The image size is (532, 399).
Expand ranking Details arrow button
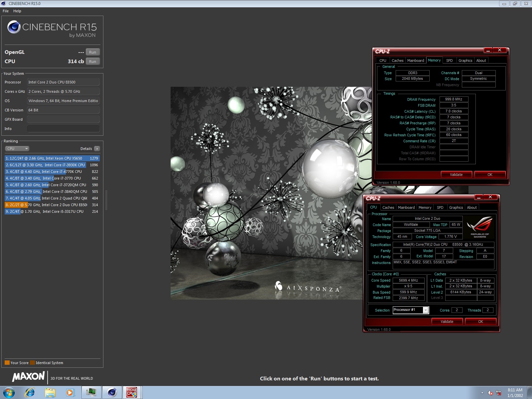97,149
